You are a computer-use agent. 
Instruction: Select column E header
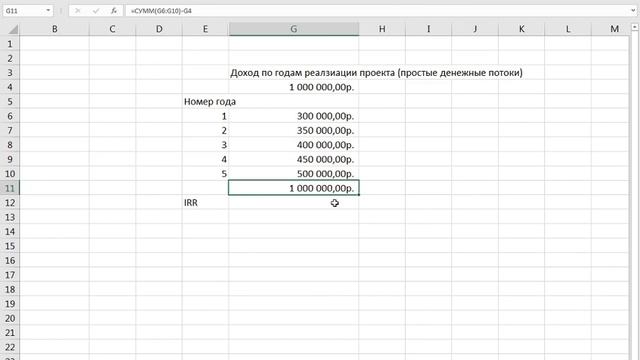pyautogui.click(x=205, y=29)
